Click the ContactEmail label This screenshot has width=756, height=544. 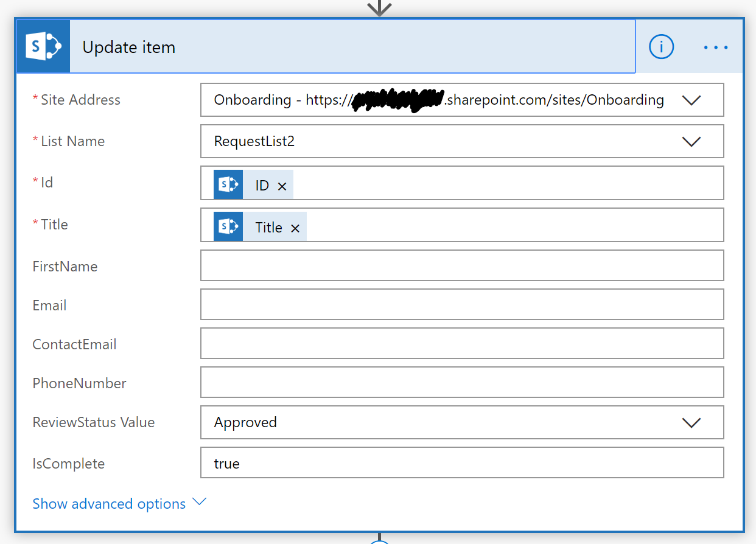click(x=74, y=344)
